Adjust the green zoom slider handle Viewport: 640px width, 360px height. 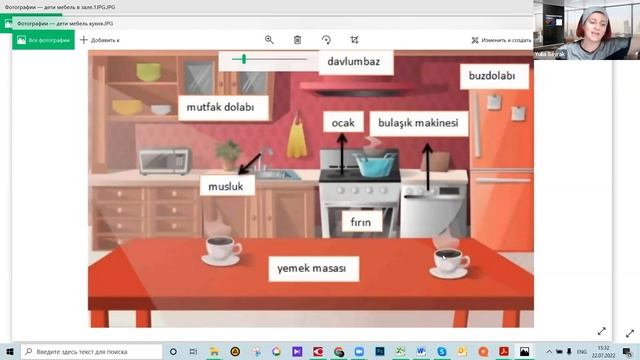pyautogui.click(x=244, y=59)
